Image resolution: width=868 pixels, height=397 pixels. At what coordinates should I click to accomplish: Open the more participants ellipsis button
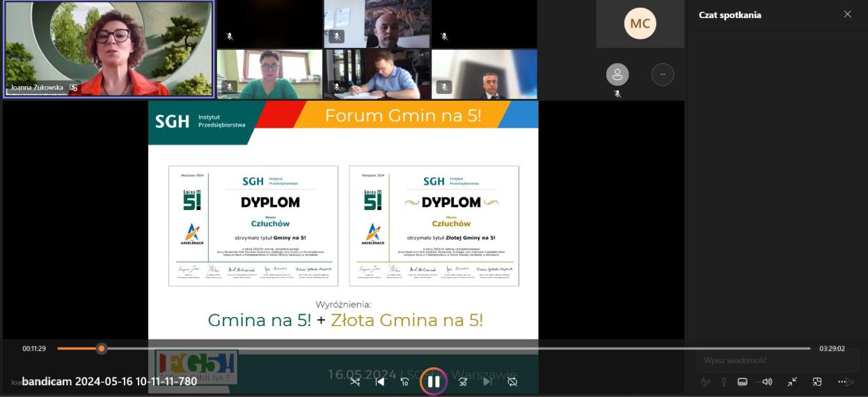pos(662,74)
